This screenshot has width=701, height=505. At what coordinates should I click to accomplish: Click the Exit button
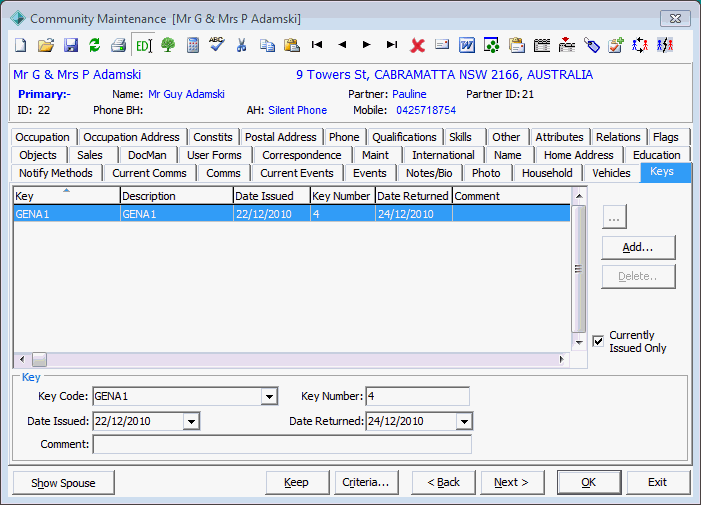658,483
